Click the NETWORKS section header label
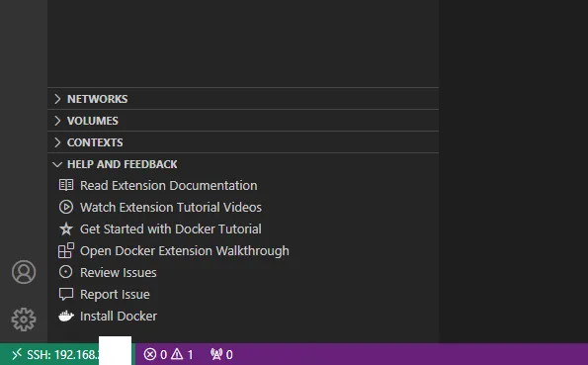Screen dimensions: 588x365 click(x=97, y=99)
